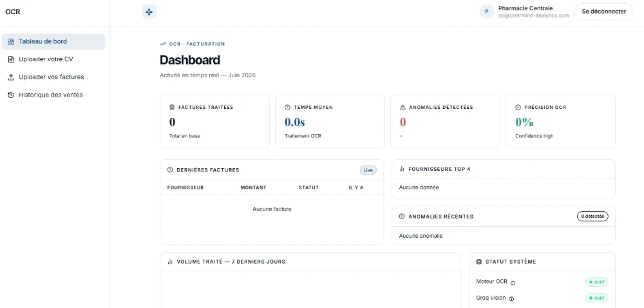
Task: Open the Temps moyen card
Action: click(330, 122)
